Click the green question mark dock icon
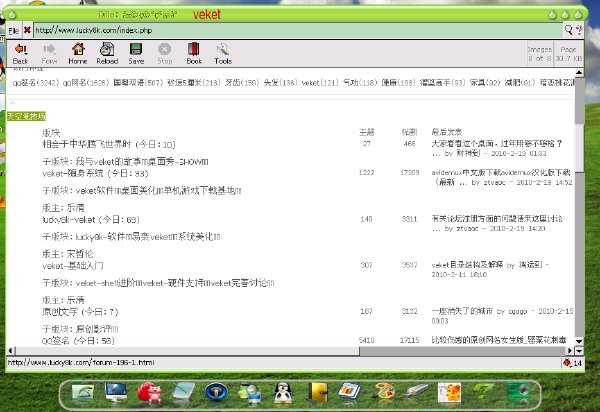The width and height of the screenshot is (600, 412). pyautogui.click(x=483, y=393)
